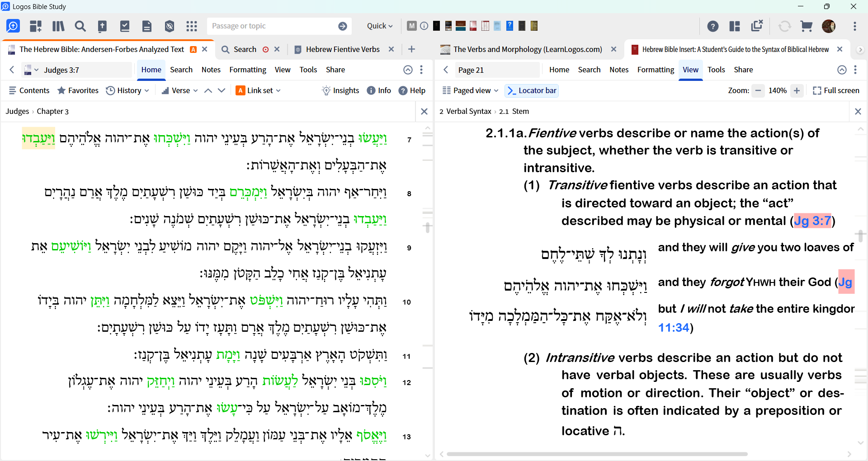Open the blue question-mark book shortcut
Image resolution: width=868 pixels, height=461 pixels.
coord(509,26)
